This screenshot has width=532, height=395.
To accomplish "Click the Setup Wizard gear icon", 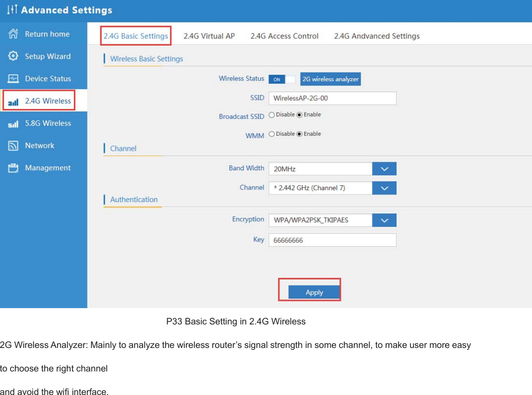I will point(13,56).
